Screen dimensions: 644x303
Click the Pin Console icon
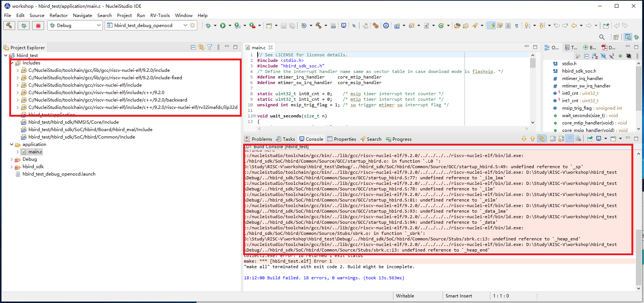(x=590, y=139)
